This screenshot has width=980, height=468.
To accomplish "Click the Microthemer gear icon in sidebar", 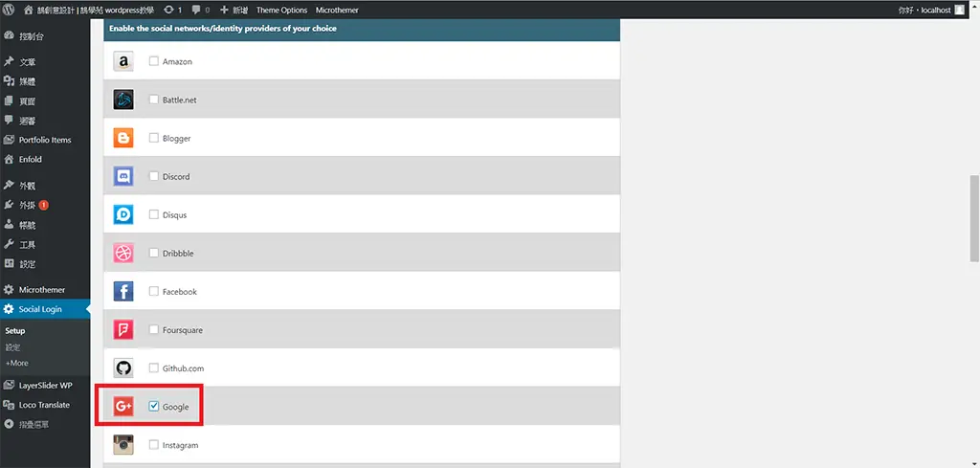I will point(9,290).
